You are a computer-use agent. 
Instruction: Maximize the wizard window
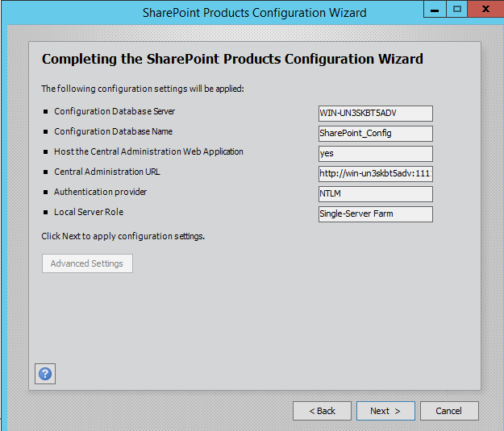click(456, 9)
